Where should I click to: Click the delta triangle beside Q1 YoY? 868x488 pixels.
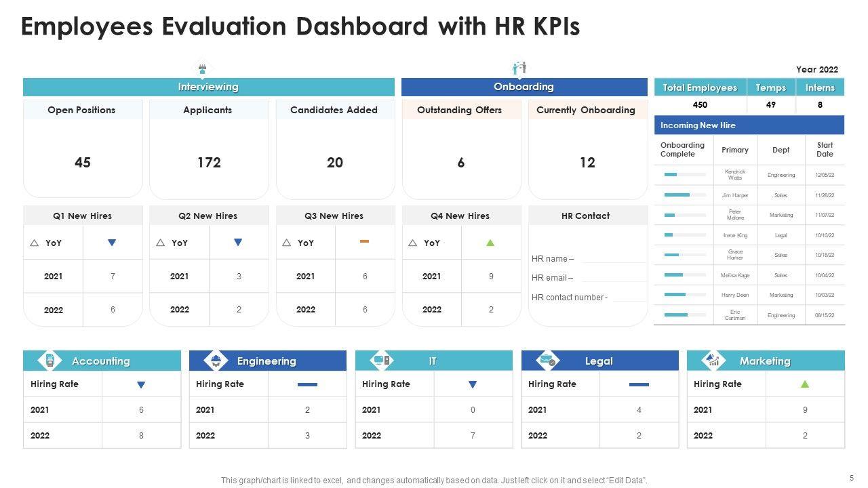[x=35, y=243]
